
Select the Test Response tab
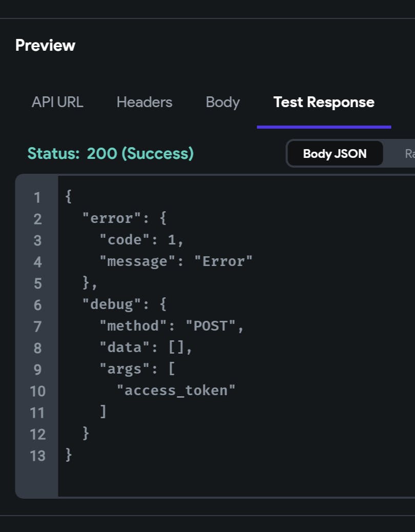(324, 102)
